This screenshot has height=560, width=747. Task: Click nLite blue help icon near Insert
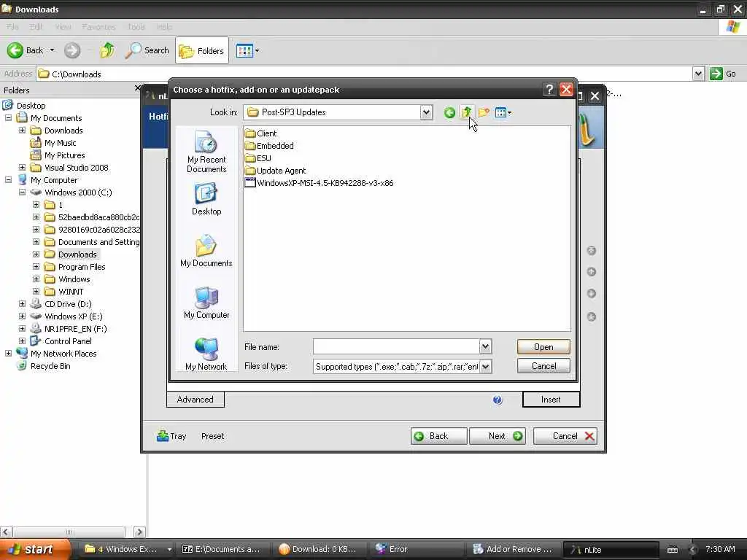tap(498, 400)
